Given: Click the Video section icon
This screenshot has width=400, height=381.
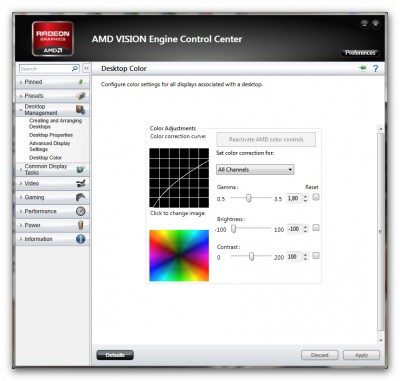Looking at the screenshot, I should point(81,183).
